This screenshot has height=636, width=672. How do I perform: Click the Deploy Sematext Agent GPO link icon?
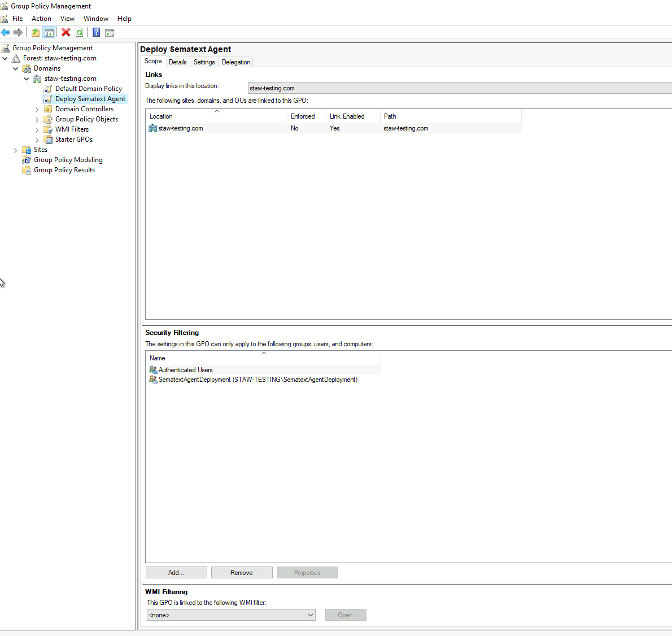click(x=47, y=99)
